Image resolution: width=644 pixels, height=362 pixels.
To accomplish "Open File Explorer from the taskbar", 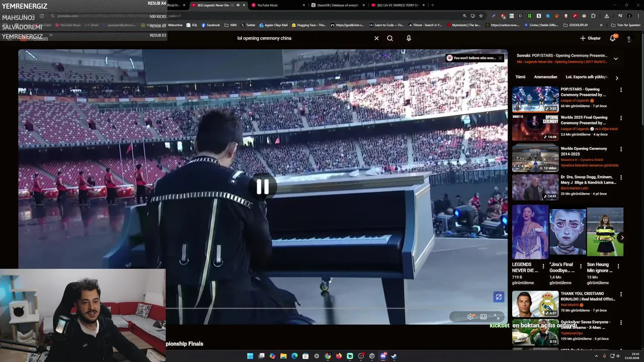I will click(x=283, y=356).
